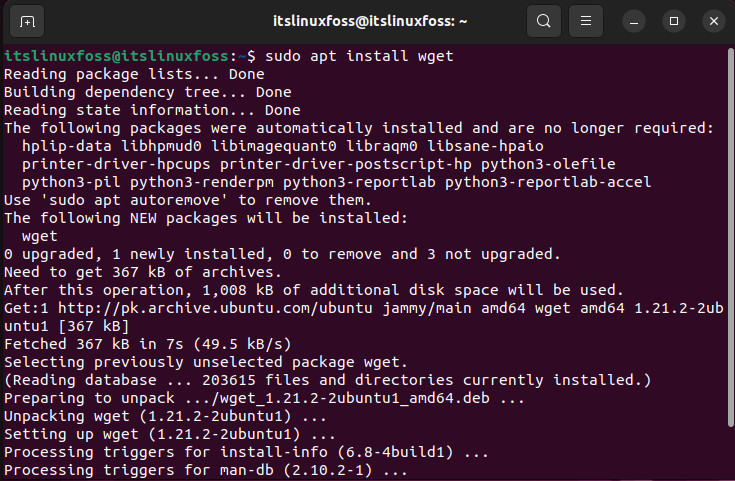Viewport: 735px width, 481px height.
Task: Open the hamburger main menu
Action: pos(586,22)
